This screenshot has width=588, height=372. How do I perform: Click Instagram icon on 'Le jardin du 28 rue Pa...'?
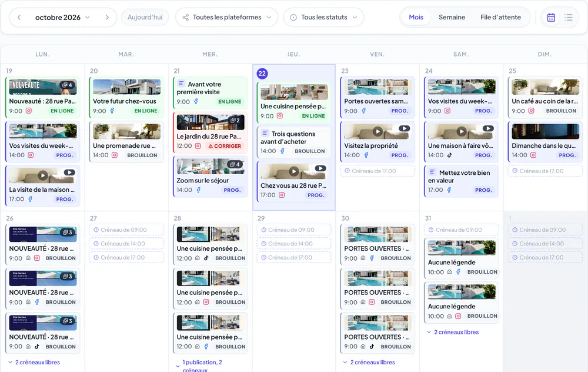coord(198,146)
